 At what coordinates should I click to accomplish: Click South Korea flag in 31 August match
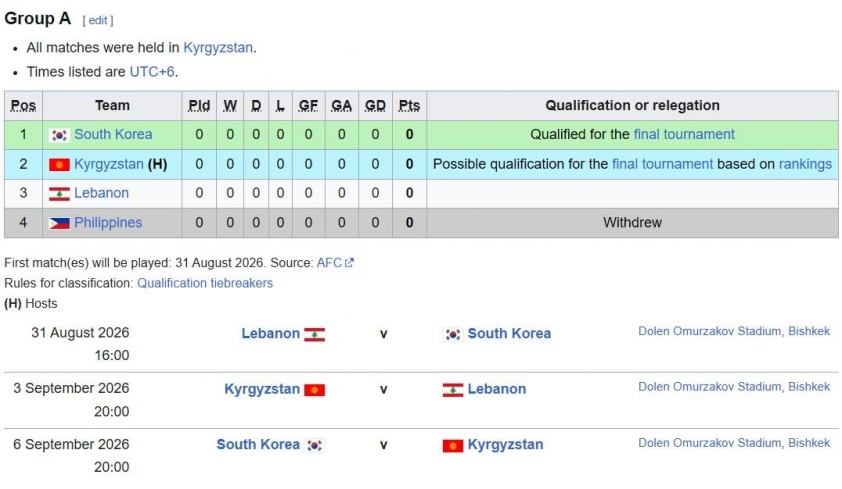453,334
